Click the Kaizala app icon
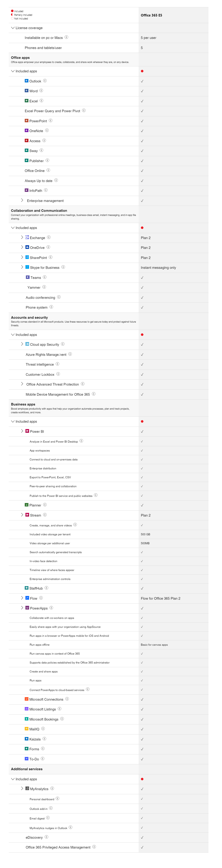 tap(26, 739)
